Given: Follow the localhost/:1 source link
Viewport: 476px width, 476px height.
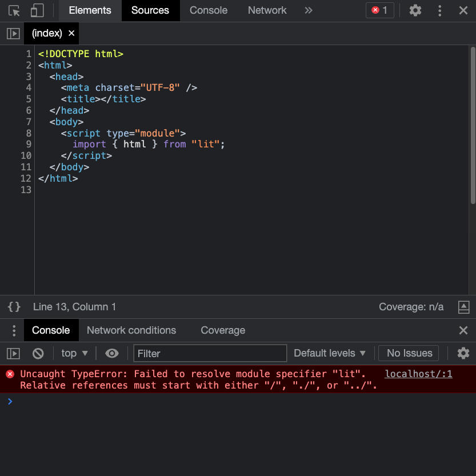Looking at the screenshot, I should pyautogui.click(x=418, y=374).
